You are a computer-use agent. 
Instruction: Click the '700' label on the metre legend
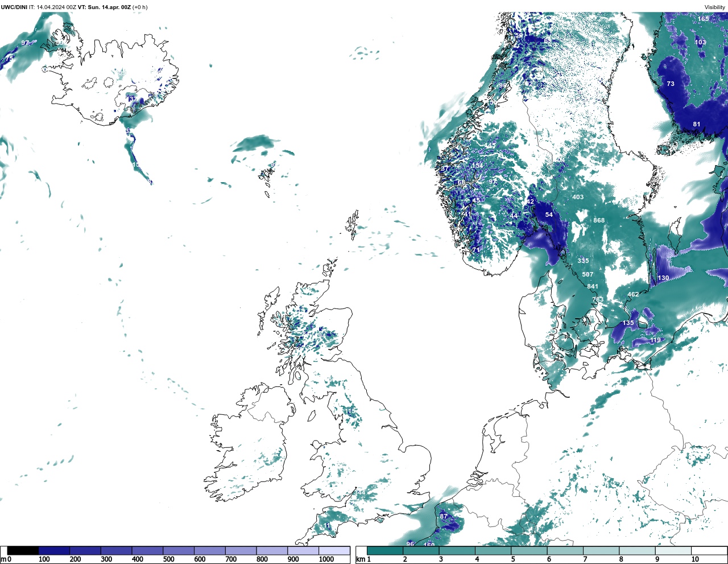pos(231,559)
